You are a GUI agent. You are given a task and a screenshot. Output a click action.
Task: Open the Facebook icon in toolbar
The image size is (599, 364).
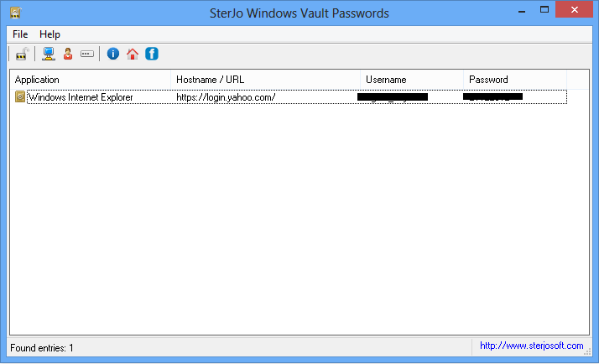point(152,55)
